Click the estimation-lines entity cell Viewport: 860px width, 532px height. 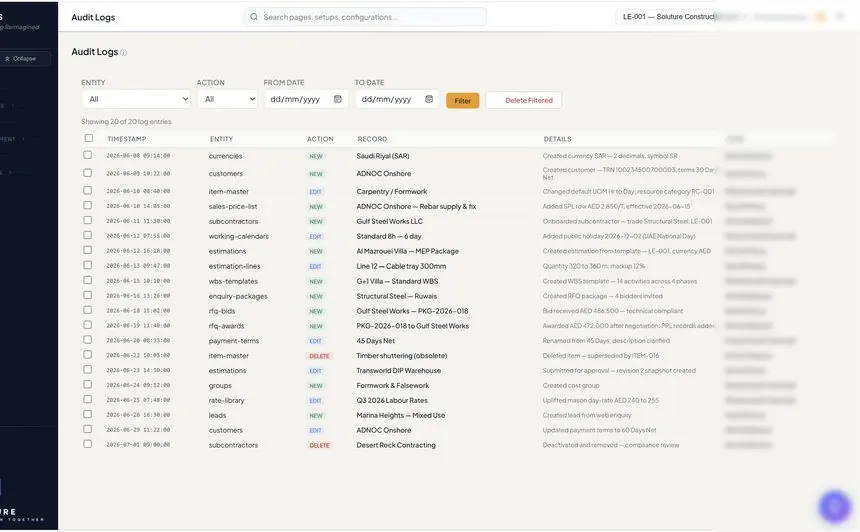[234, 267]
